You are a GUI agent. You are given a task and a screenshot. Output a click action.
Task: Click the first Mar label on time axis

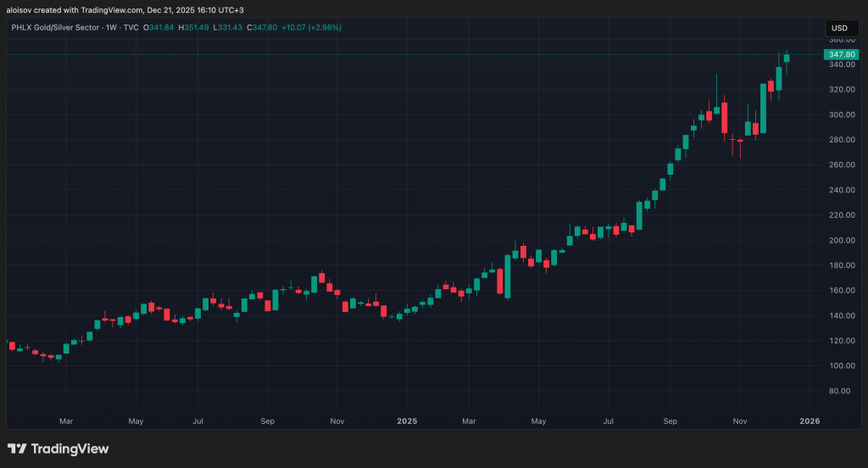point(66,421)
